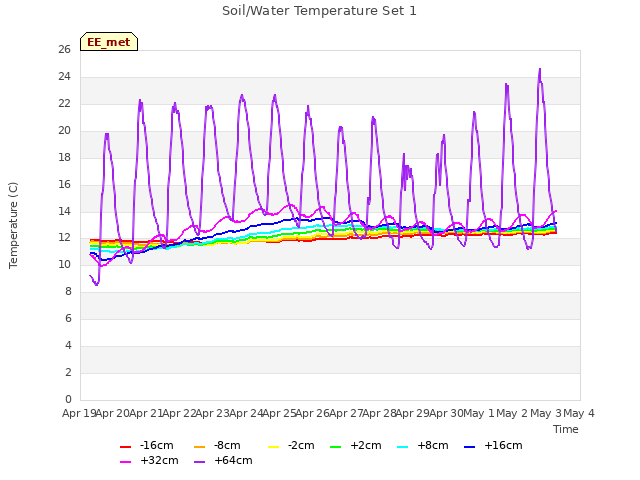Click the May 4 x-axis label

pos(579,413)
